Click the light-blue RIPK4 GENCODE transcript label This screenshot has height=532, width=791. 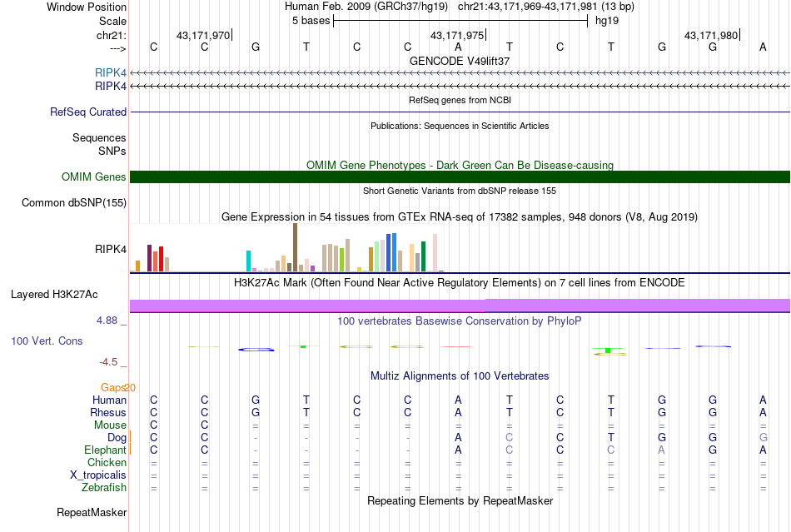(111, 72)
